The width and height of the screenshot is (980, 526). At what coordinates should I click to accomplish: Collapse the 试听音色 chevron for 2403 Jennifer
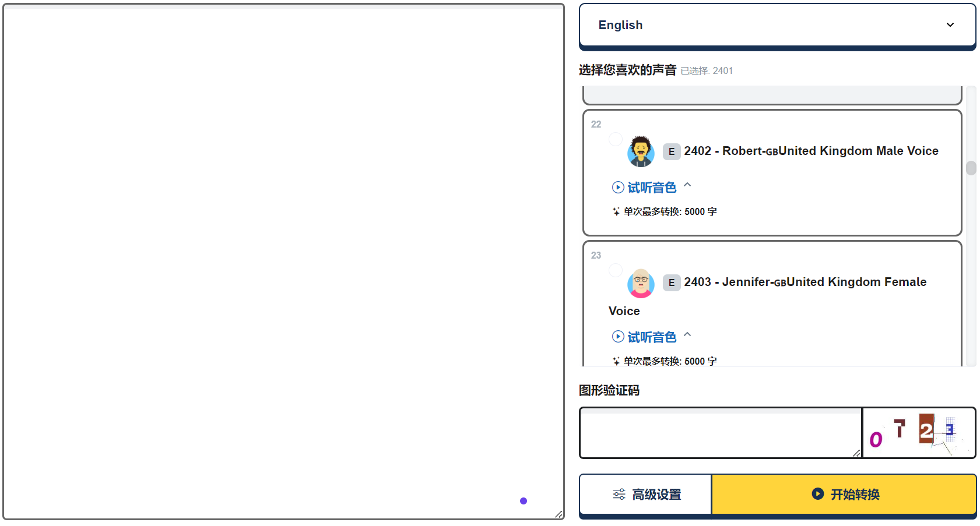coord(687,335)
